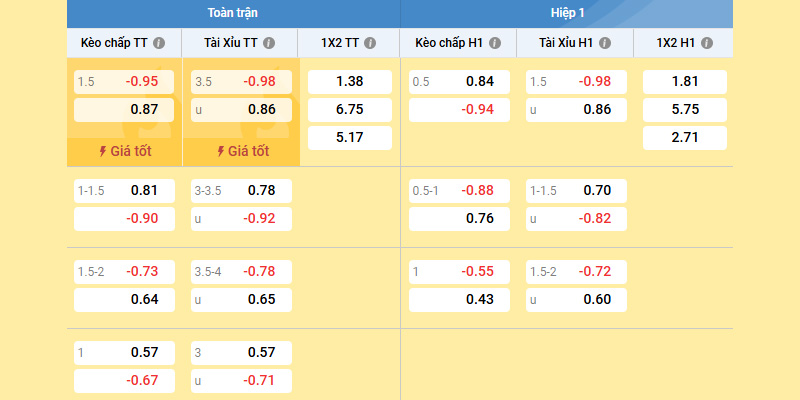Click the Tài Xỉu TT column header
The image size is (800, 400).
pyautogui.click(x=240, y=43)
